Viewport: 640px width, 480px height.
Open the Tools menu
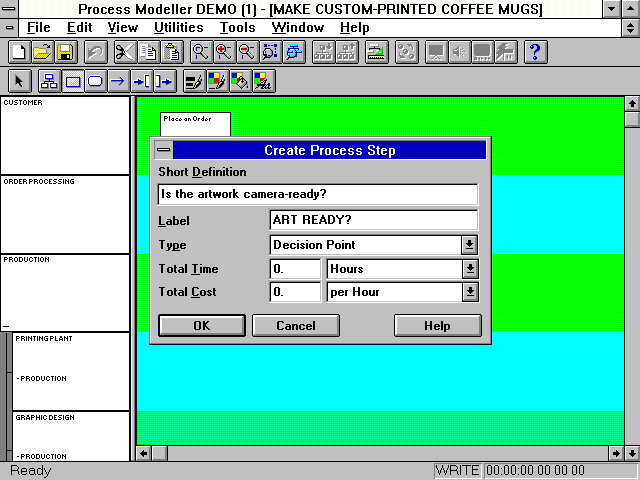pos(237,28)
